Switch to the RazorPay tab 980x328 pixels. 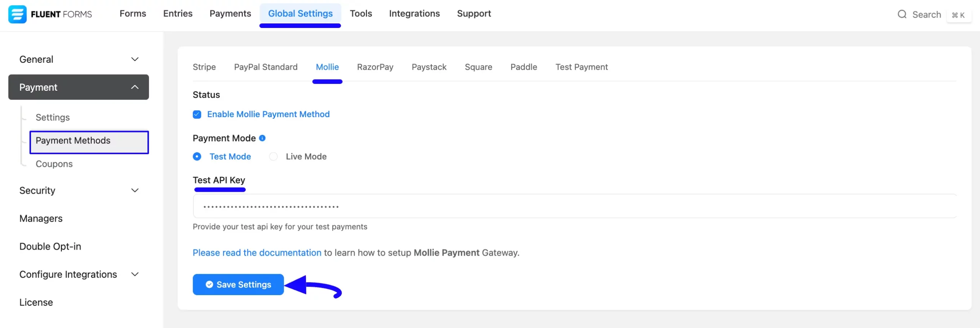(x=375, y=67)
